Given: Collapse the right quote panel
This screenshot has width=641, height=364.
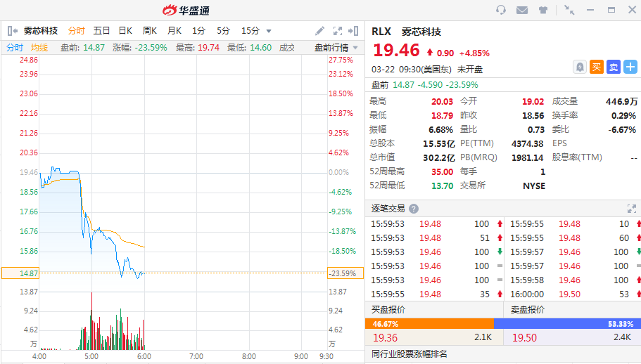Looking at the screenshot, I should (353, 31).
